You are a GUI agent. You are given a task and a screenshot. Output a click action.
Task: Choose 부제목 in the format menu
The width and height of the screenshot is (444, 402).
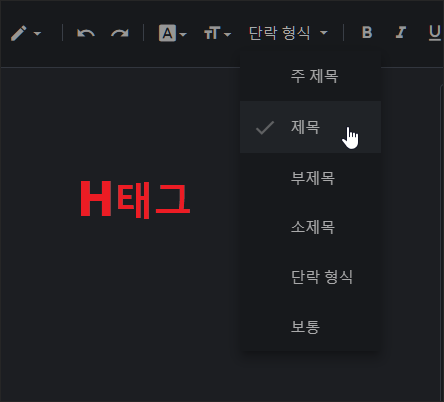(x=310, y=178)
